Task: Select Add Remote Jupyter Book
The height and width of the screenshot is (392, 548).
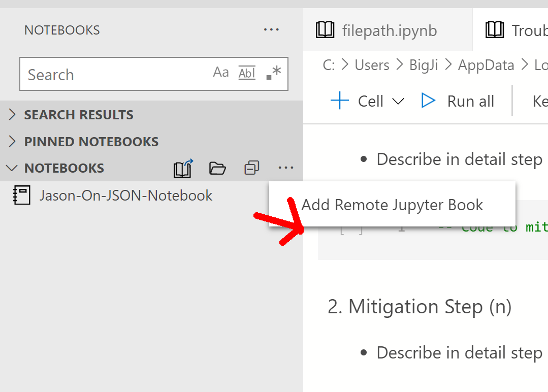Action: 392,205
